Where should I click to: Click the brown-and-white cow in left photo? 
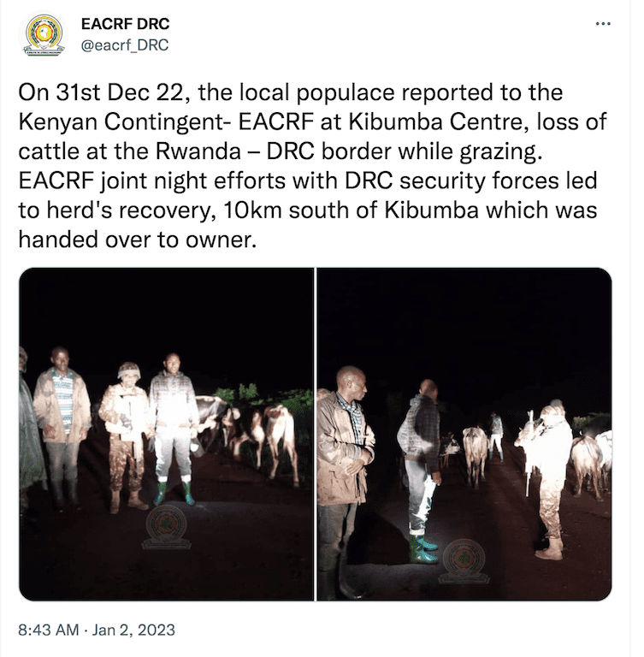[x=278, y=438]
